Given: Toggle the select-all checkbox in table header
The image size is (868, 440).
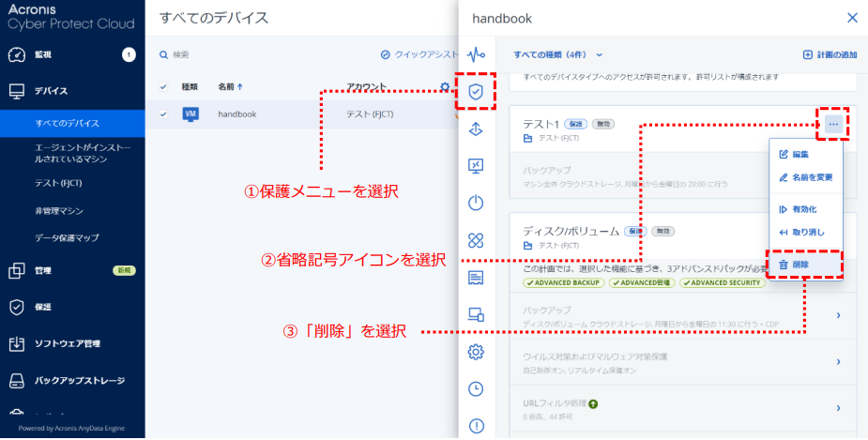Looking at the screenshot, I should [x=162, y=87].
